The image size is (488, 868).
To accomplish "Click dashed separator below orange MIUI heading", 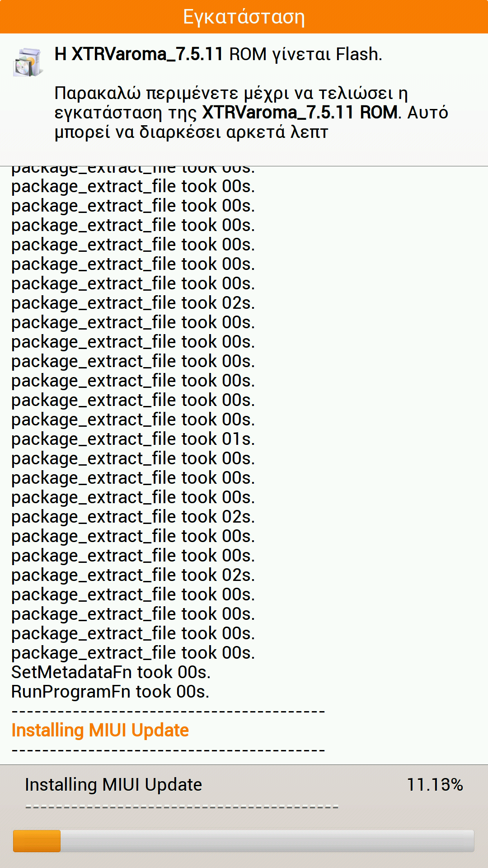I will click(168, 750).
